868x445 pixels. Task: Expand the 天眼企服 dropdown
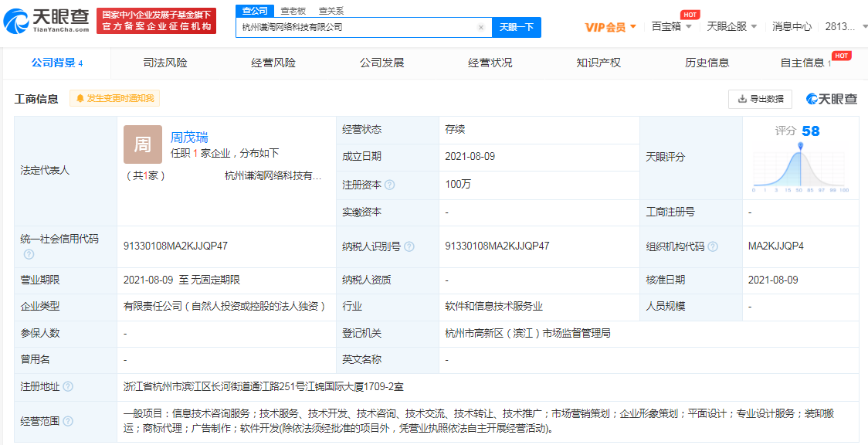coord(732,26)
